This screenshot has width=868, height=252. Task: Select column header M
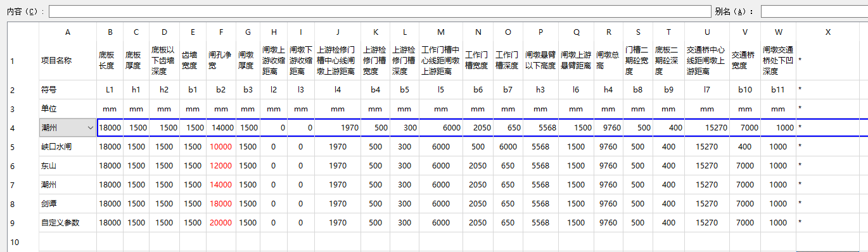(441, 32)
